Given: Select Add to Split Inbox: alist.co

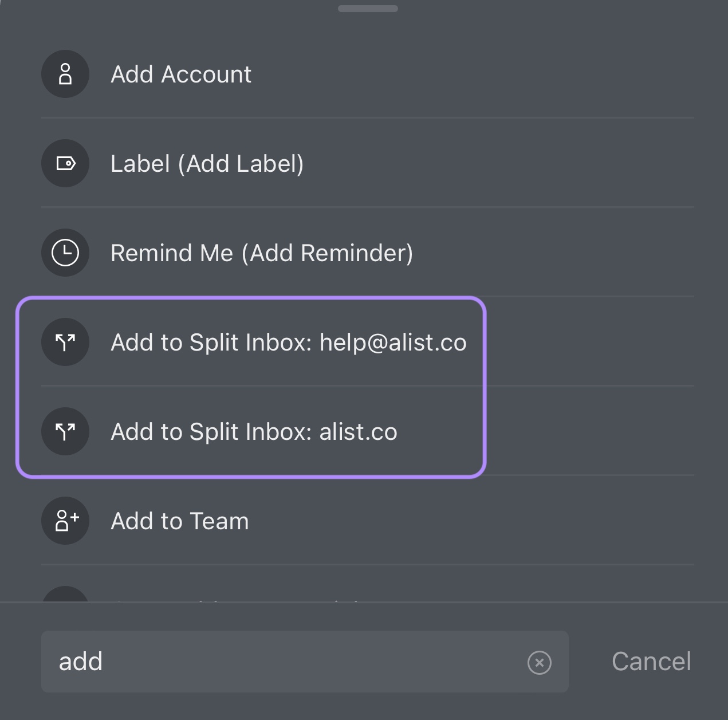Looking at the screenshot, I should coord(368,431).
